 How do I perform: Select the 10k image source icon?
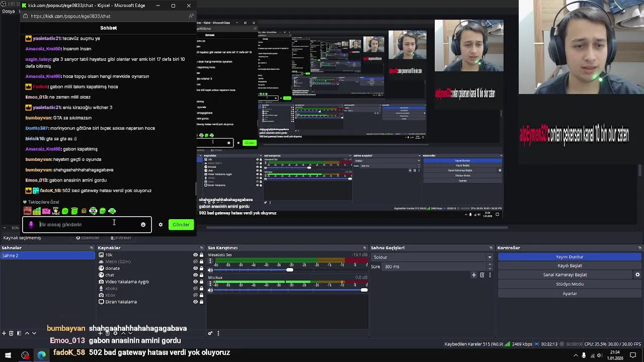[101, 255]
